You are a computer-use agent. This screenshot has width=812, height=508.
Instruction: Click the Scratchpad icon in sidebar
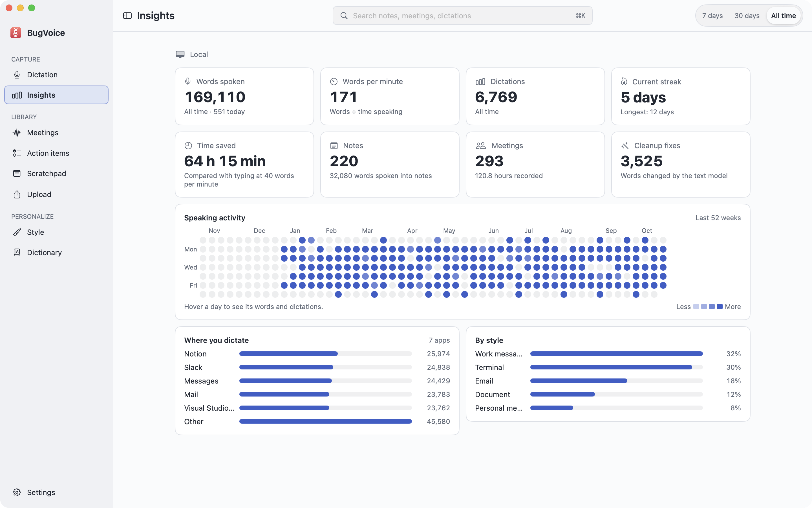(x=17, y=174)
